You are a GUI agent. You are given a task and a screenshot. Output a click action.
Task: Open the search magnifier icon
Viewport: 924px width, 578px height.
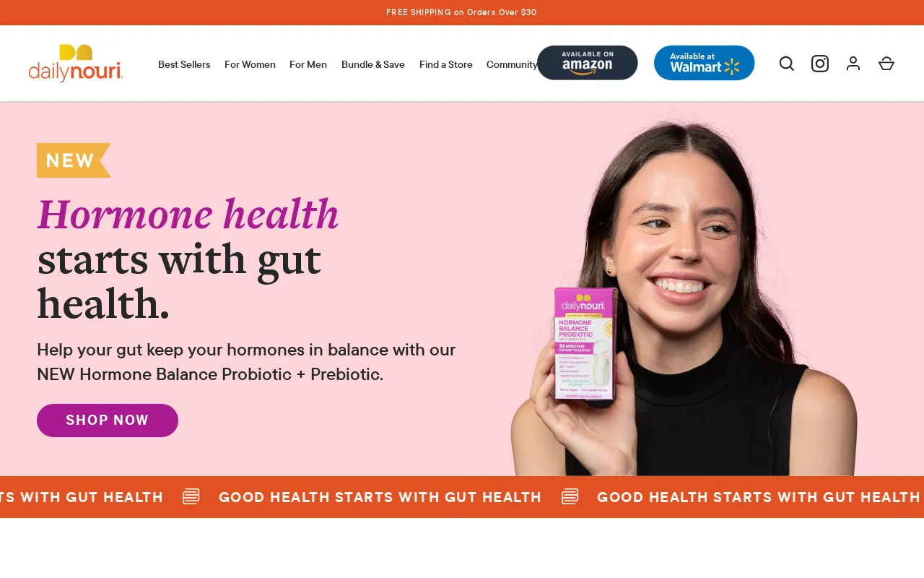point(787,64)
